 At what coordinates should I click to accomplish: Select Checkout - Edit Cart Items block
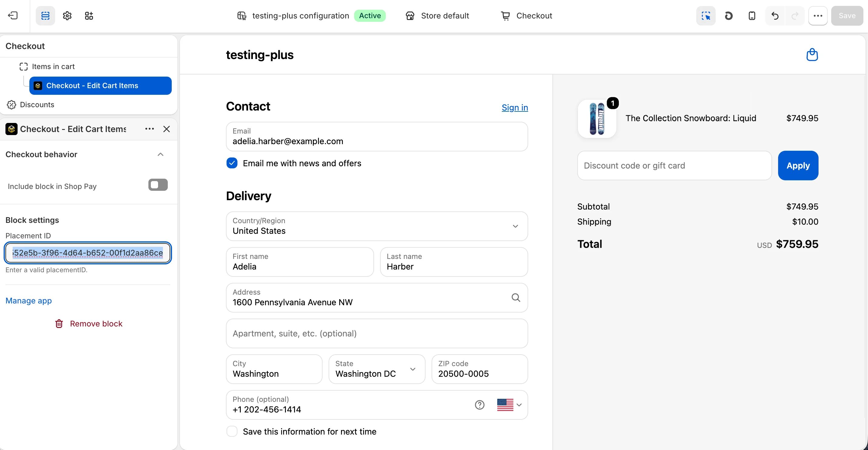(101, 86)
